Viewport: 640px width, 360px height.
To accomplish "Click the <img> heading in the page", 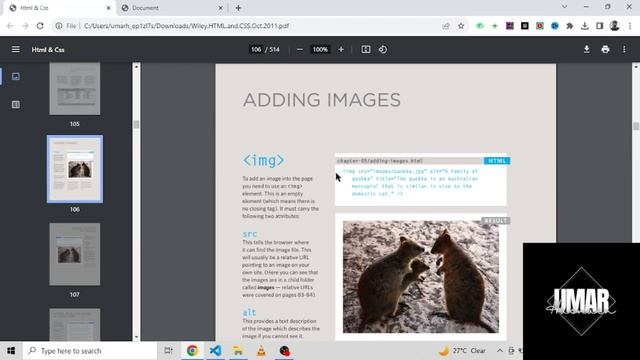I will pos(264,160).
